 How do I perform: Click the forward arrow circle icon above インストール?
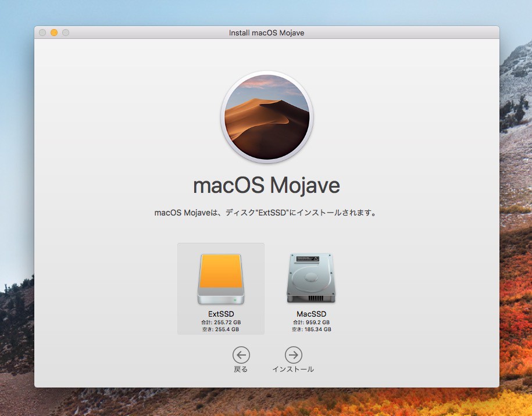click(294, 355)
